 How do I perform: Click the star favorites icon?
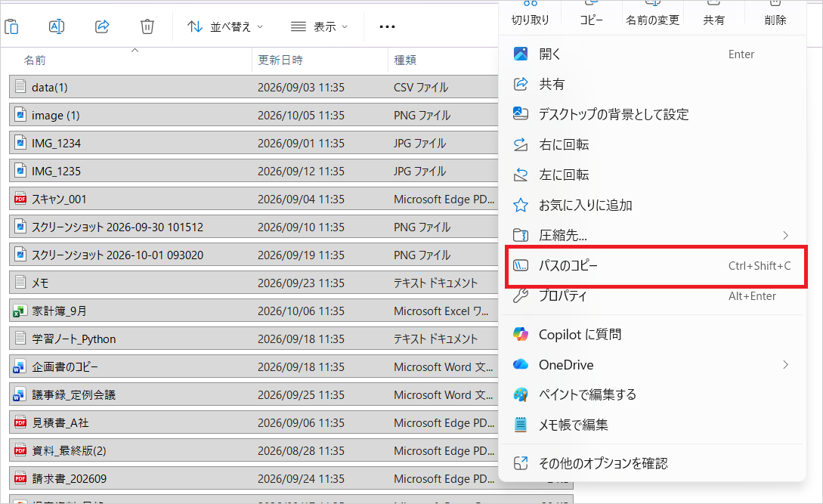coord(521,205)
